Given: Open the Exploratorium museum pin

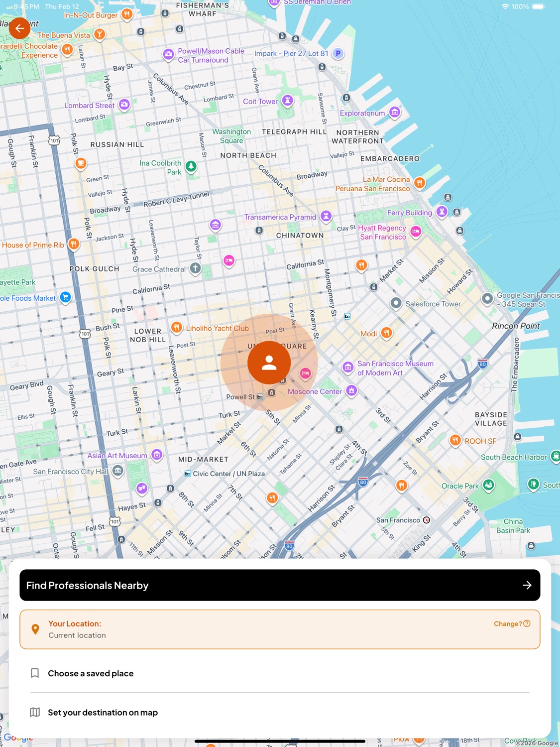Looking at the screenshot, I should 395,113.
